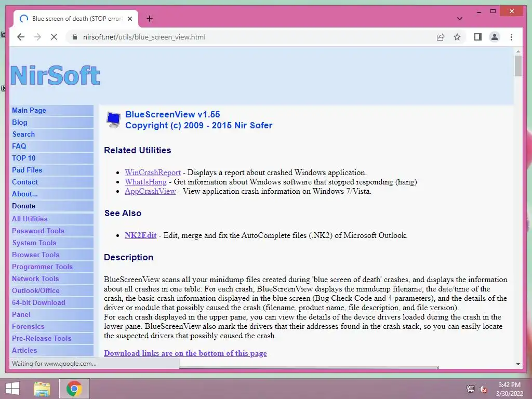Click the forward navigation arrow
Screen dimensions: 532x399
(x=37, y=37)
